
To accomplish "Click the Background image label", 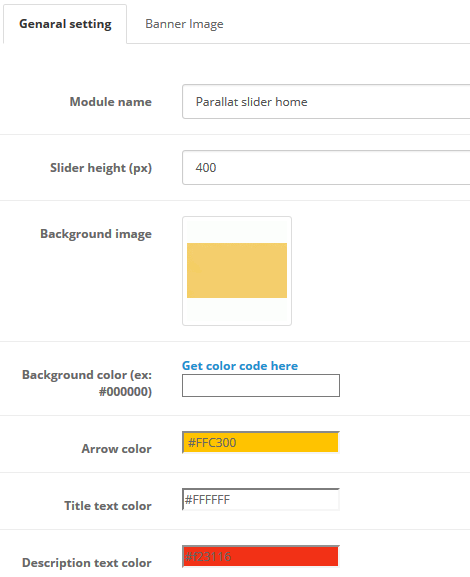I will tap(96, 234).
